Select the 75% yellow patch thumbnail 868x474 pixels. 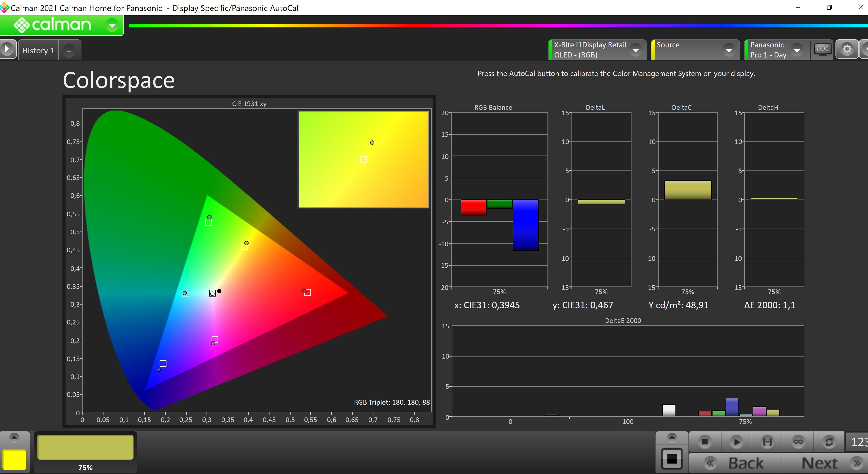(85, 447)
